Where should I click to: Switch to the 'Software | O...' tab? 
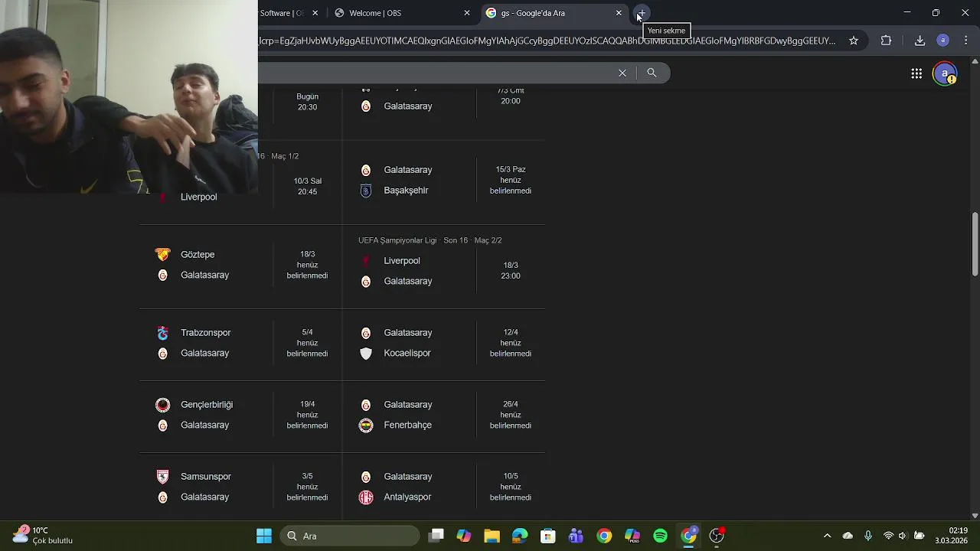pyautogui.click(x=291, y=13)
